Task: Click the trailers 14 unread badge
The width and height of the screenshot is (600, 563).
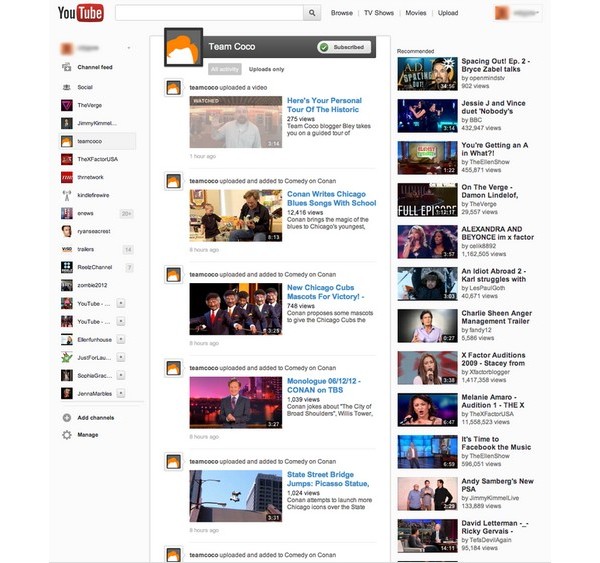Action: (128, 250)
